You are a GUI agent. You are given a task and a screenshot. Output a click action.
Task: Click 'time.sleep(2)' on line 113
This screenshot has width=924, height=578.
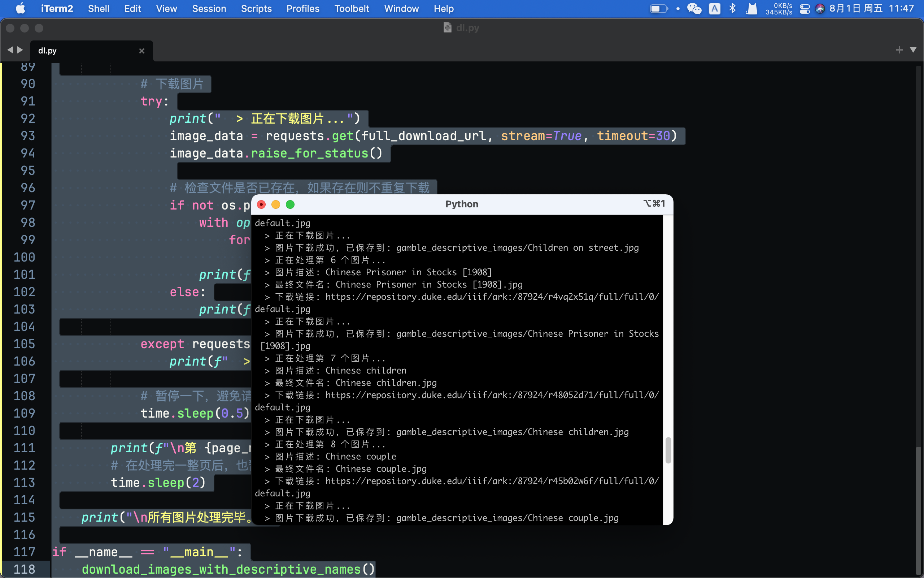(x=158, y=482)
